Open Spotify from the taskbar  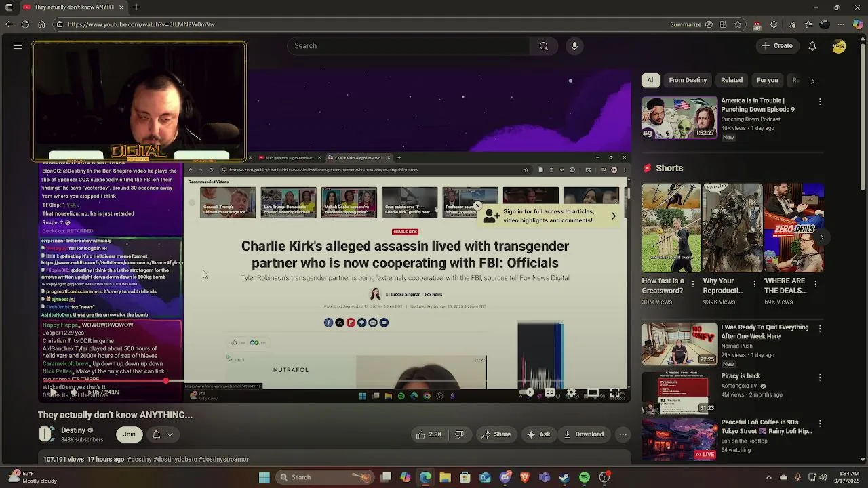pos(585,477)
